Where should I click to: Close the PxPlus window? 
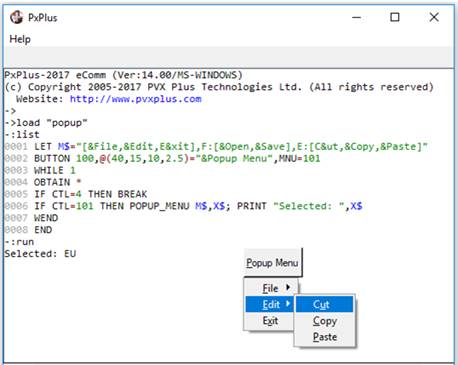(x=434, y=17)
